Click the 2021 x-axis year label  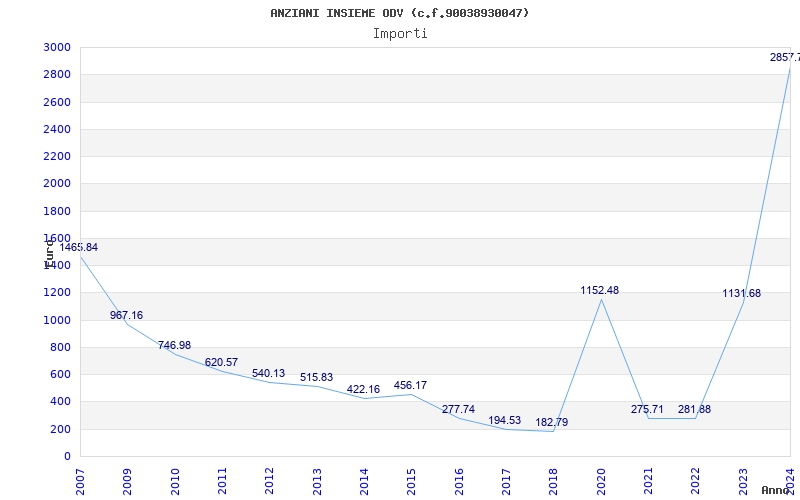[x=648, y=482]
